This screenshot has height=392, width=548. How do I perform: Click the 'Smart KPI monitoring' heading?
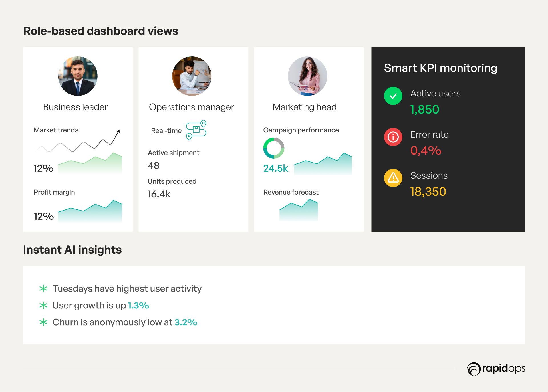pyautogui.click(x=441, y=68)
